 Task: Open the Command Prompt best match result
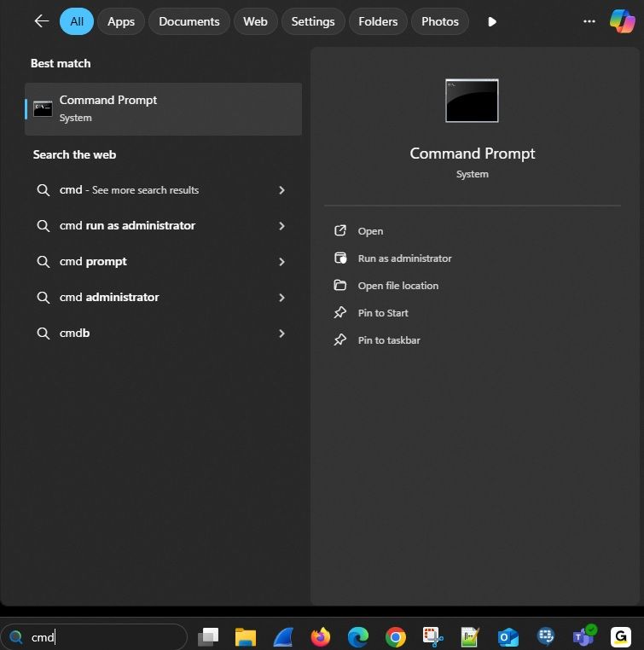point(163,109)
